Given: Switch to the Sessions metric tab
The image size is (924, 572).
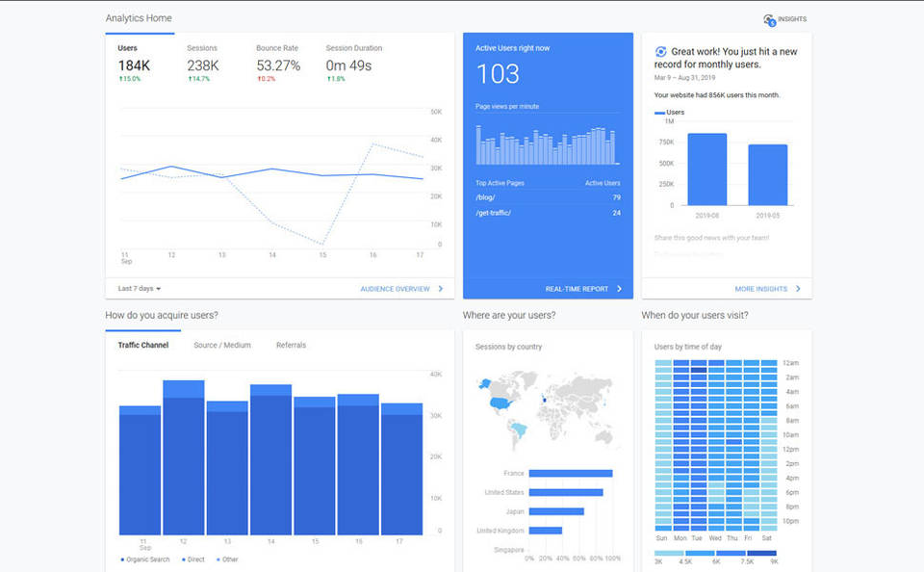Looking at the screenshot, I should coord(203,64).
